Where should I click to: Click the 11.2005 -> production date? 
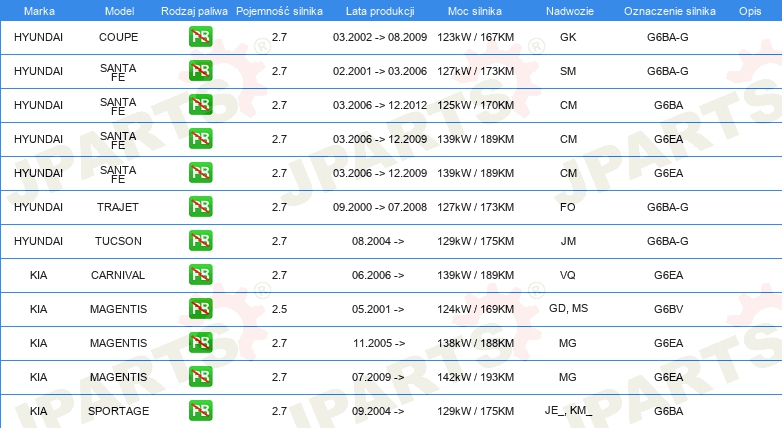tap(379, 343)
